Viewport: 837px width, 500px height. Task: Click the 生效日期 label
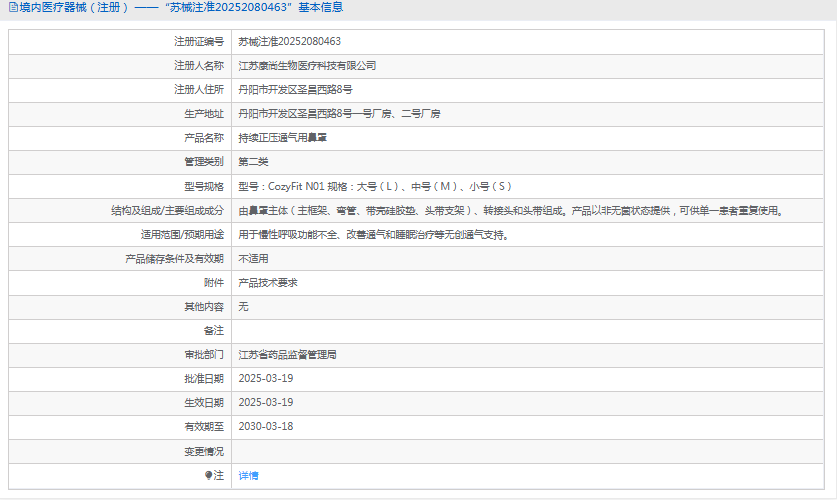tap(204, 403)
